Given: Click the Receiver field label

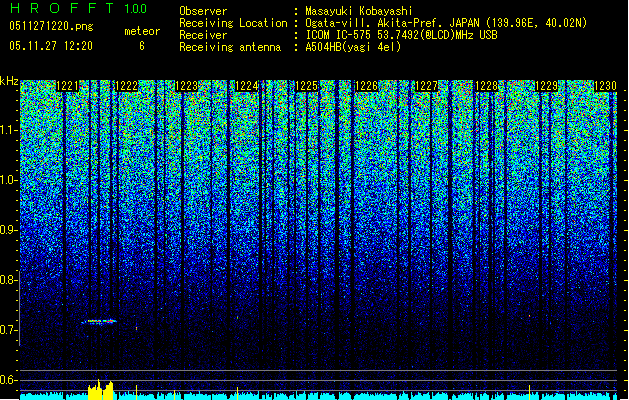Looking at the screenshot, I should point(203,35).
